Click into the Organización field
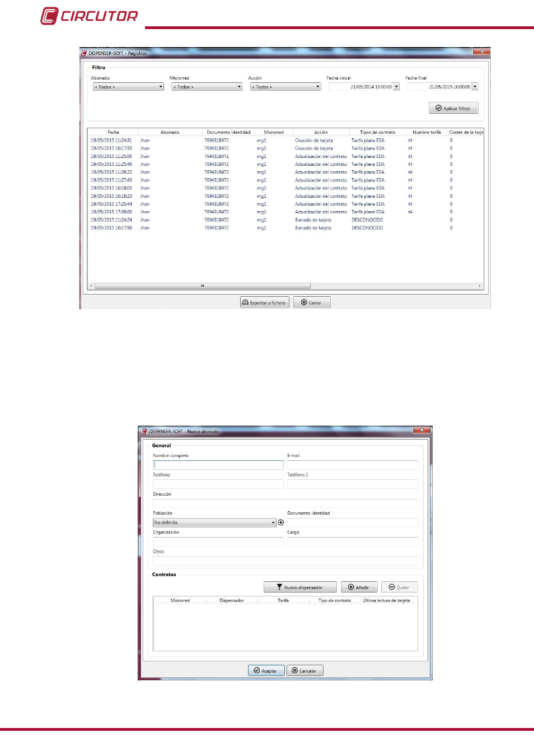Image resolution: width=534 pixels, height=756 pixels. (x=218, y=542)
